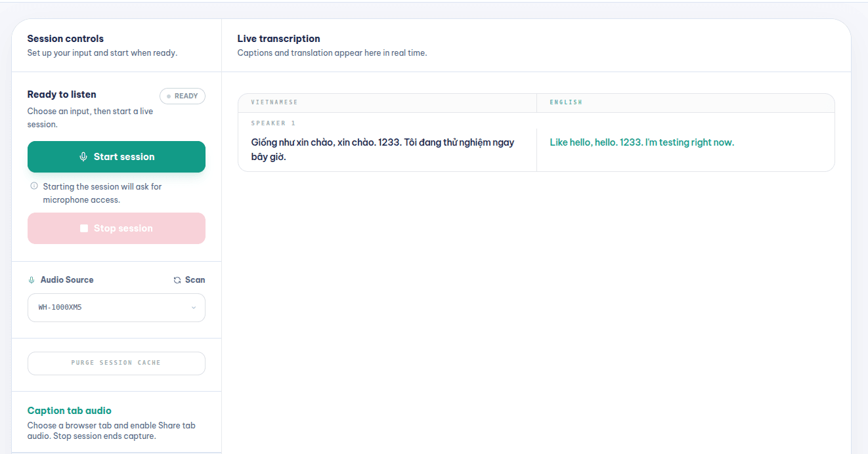Open the WH-1000XM5 audio source dropdown
This screenshot has width=868, height=454.
point(116,308)
